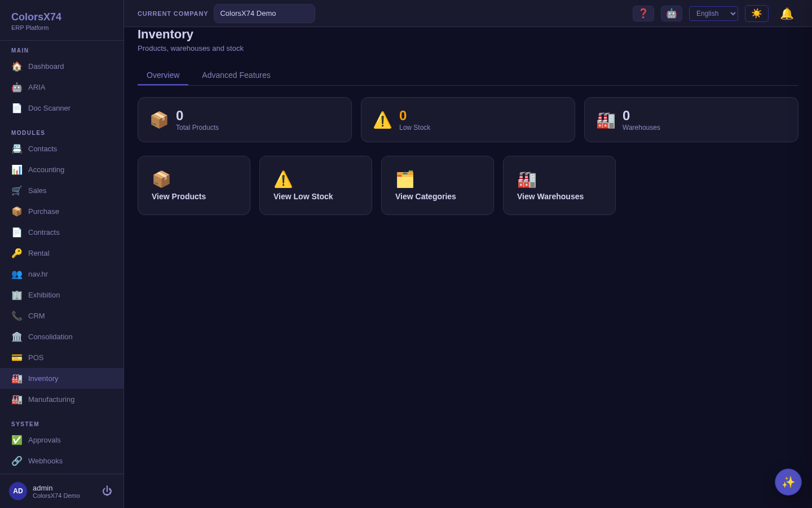This screenshot has width=812, height=508.
Task: Open the Purchase module label
Action: click(x=43, y=212)
